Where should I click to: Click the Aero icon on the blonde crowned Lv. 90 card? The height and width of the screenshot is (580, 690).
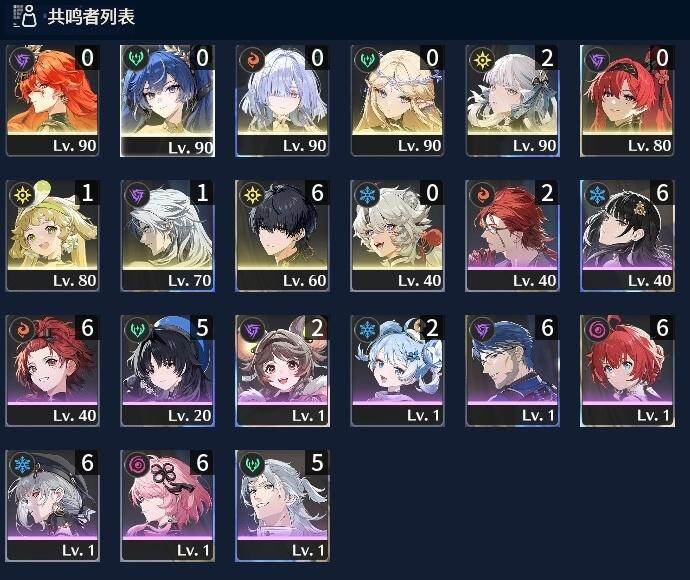tap(367, 59)
